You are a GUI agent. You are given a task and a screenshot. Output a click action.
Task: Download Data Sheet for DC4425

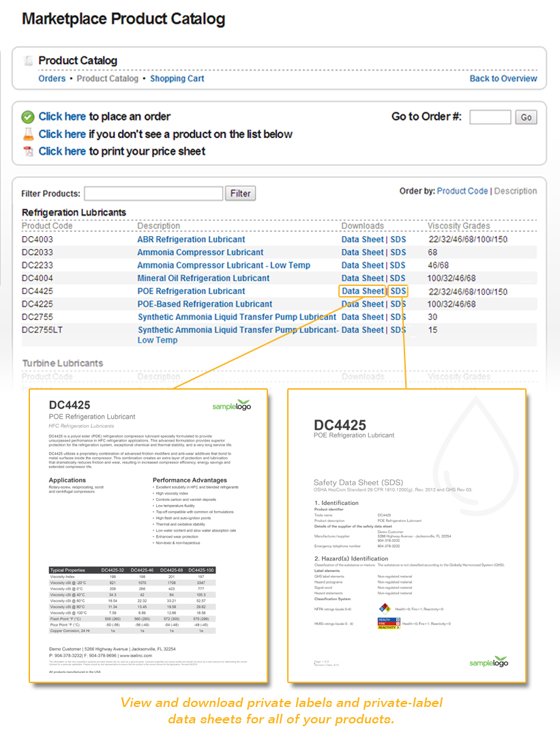[363, 291]
